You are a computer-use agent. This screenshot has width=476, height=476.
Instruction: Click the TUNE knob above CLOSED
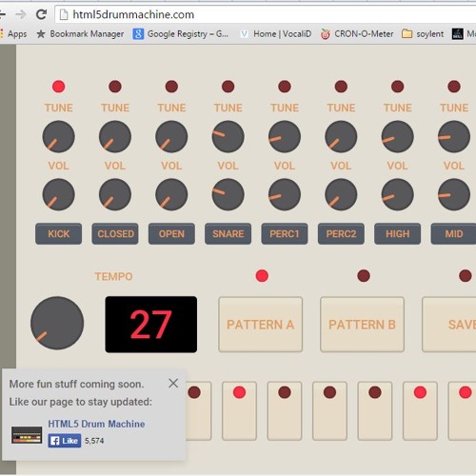point(115,137)
